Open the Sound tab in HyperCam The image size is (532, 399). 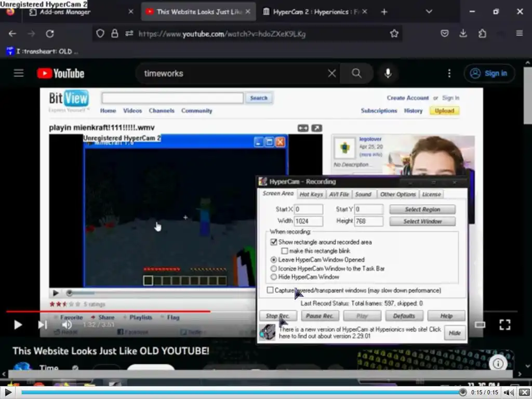[363, 194]
